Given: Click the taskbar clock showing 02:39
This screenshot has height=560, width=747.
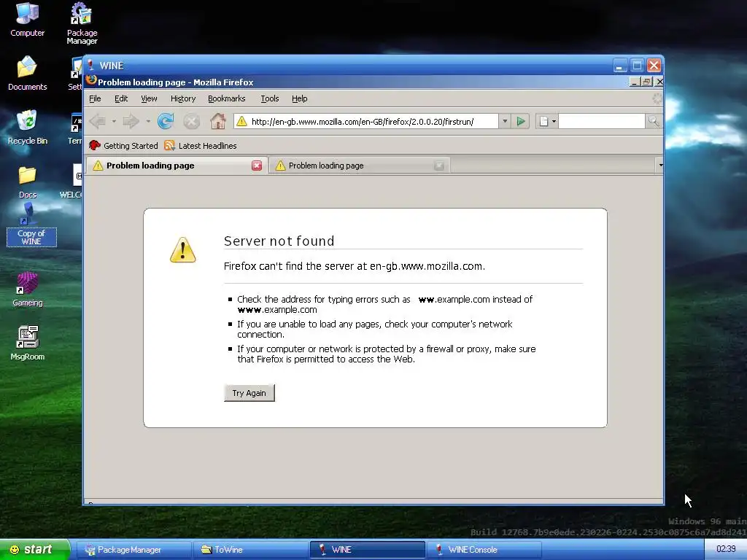Looking at the screenshot, I should [726, 549].
